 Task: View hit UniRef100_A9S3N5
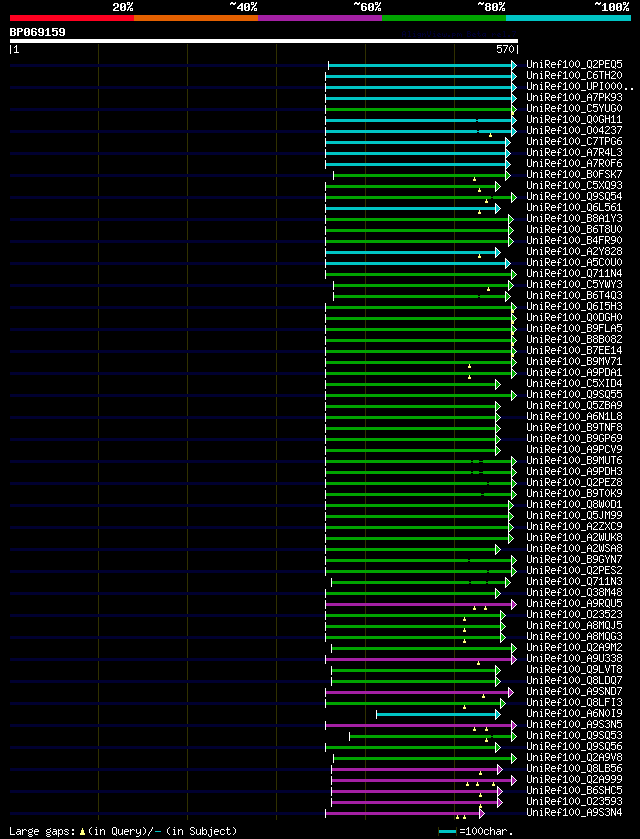pos(574,724)
